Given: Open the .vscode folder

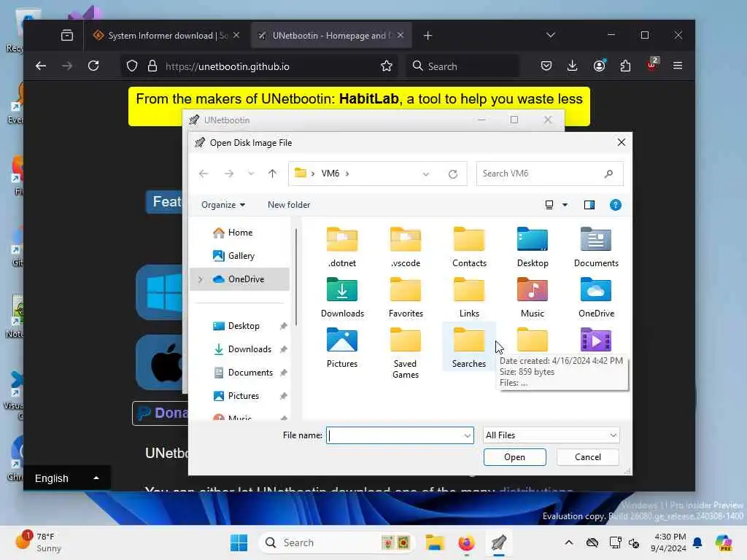Looking at the screenshot, I should click(406, 247).
